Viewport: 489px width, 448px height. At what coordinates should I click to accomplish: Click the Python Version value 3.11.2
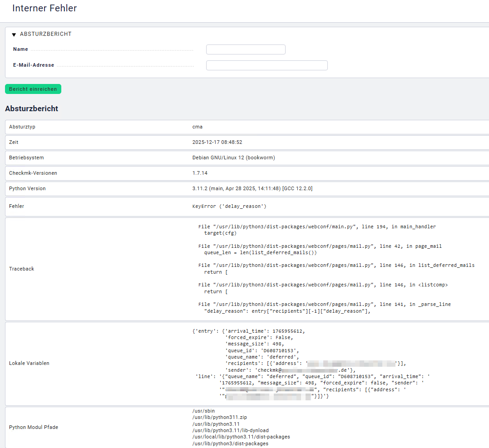tap(252, 189)
